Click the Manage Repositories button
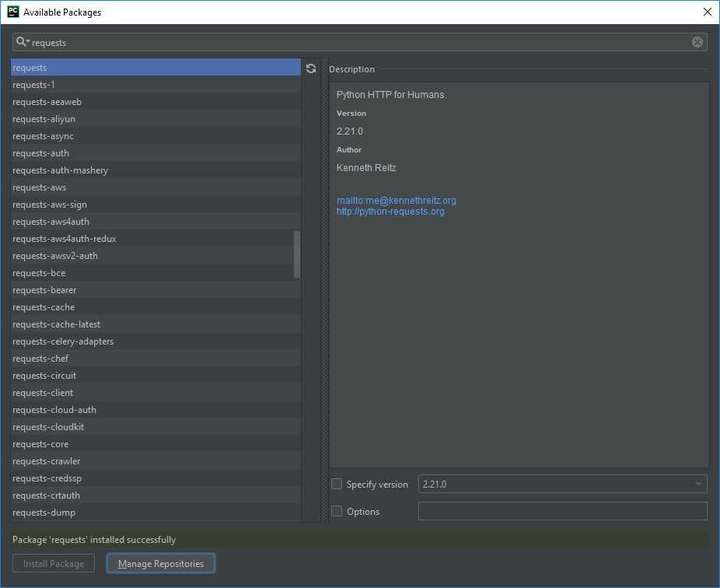720x588 pixels. coord(161,563)
